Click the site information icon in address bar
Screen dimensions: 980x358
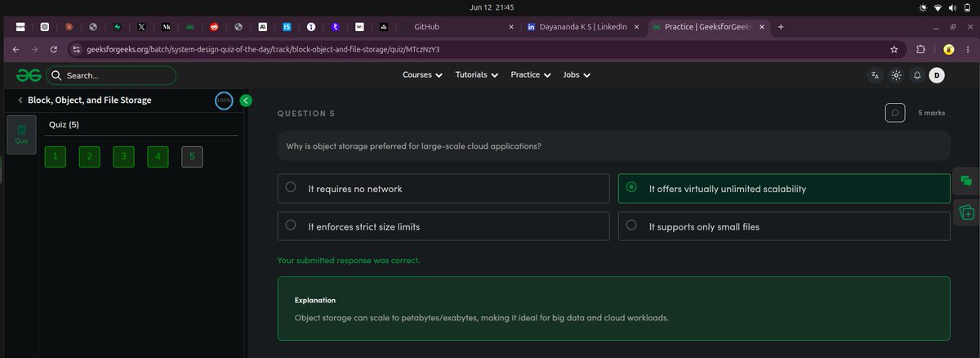77,49
